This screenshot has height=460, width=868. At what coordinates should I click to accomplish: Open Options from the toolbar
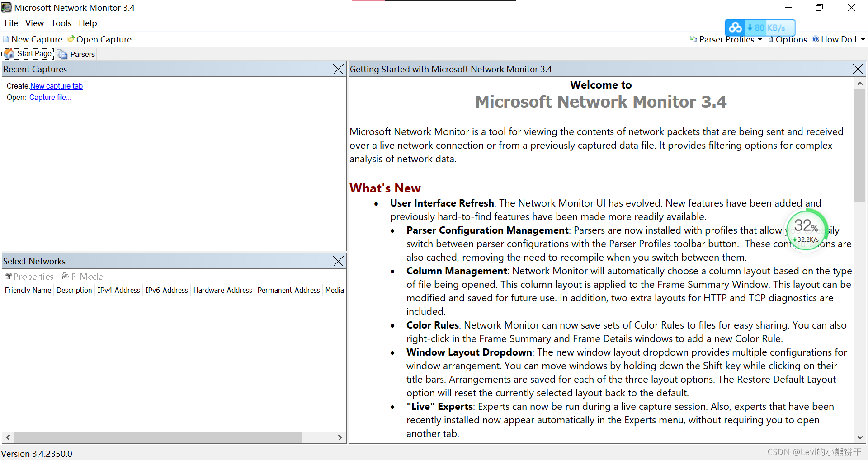(787, 39)
